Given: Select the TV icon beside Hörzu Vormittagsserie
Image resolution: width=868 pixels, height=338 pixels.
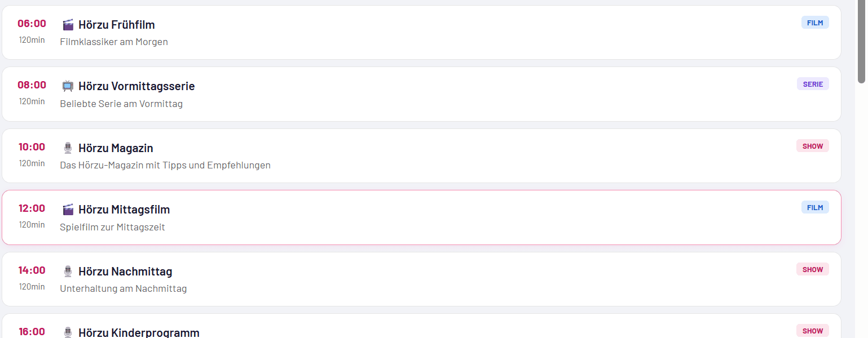Looking at the screenshot, I should [x=68, y=86].
